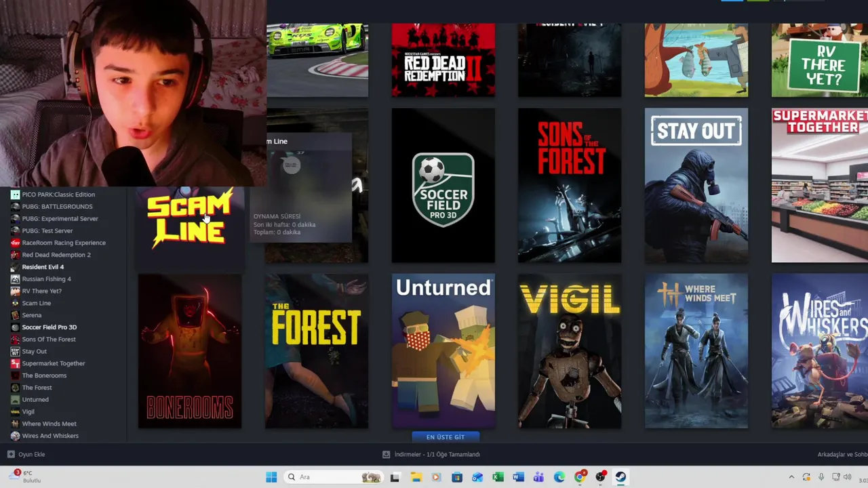Viewport: 868px width, 488px height.
Task: Open the Red Dead Redemption II cover
Action: (x=443, y=60)
